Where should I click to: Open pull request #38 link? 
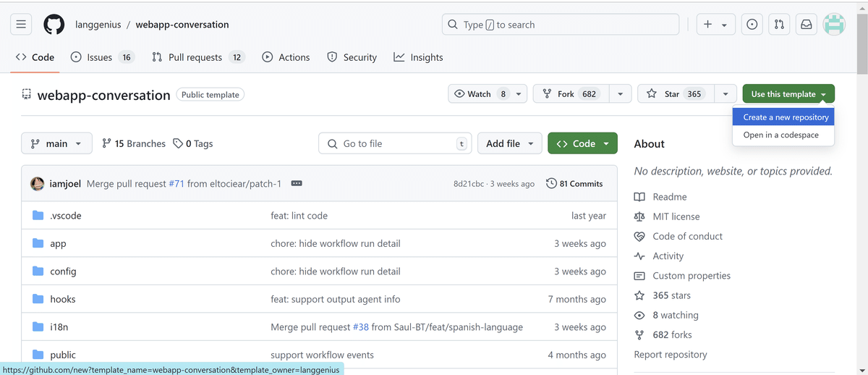click(x=361, y=327)
